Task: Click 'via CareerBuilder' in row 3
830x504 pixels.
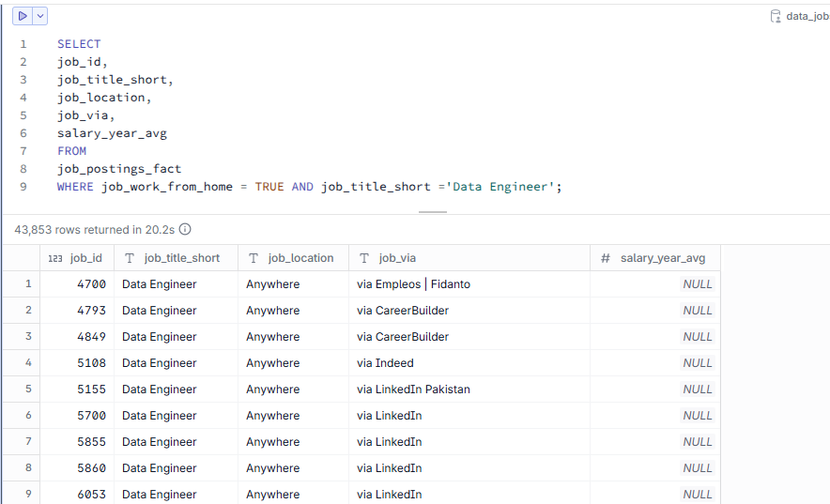Action: [x=469, y=336]
